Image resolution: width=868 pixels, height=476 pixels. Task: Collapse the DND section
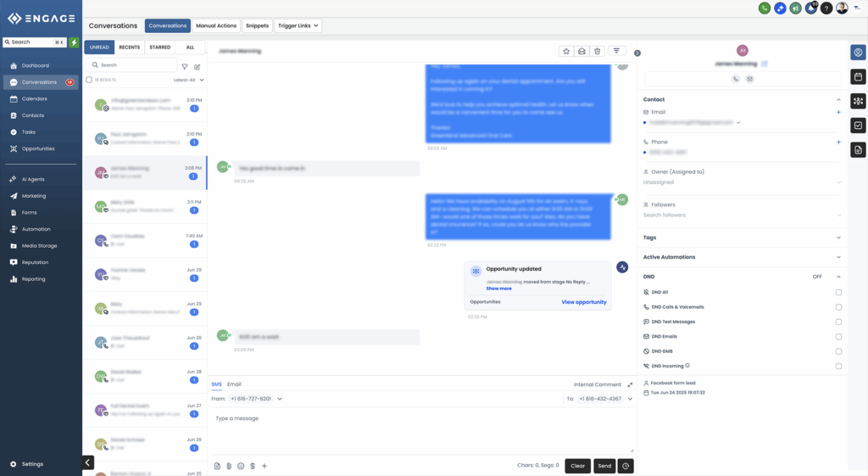(x=838, y=277)
